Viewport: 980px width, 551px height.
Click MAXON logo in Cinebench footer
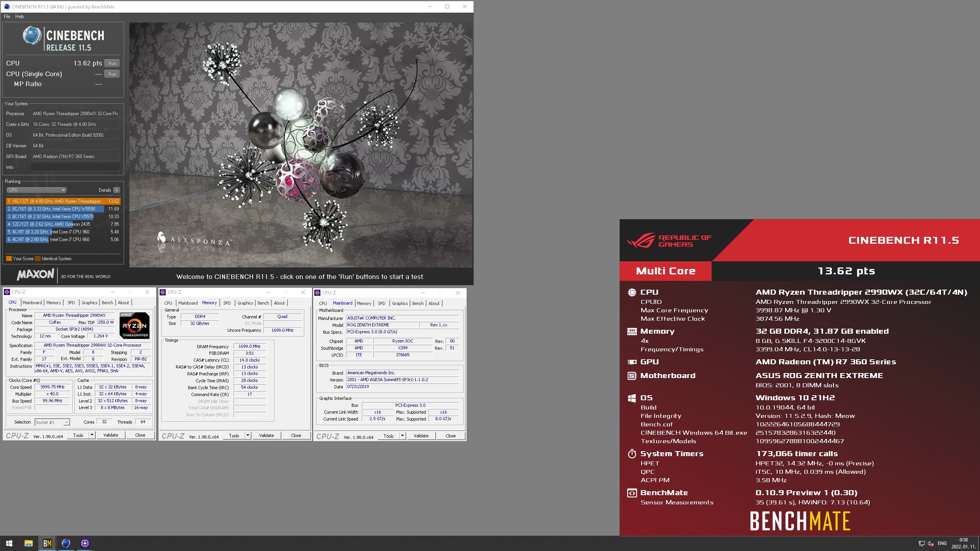point(36,274)
